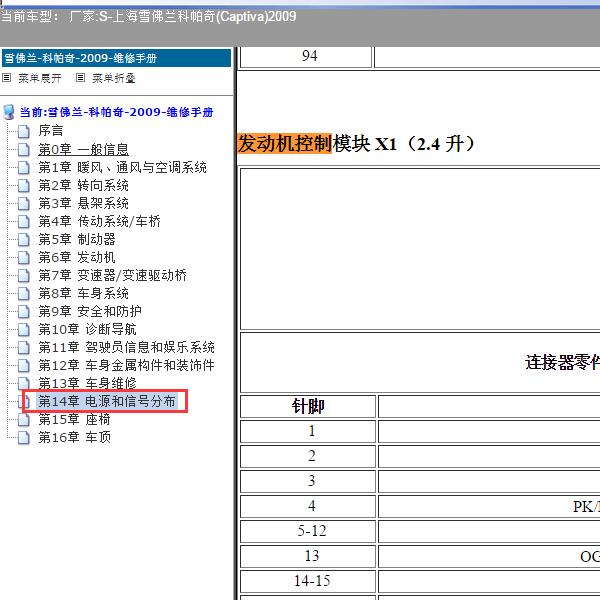The width and height of the screenshot is (600, 600).
Task: Click the 当前车型 vehicle title text
Action: tap(148, 16)
